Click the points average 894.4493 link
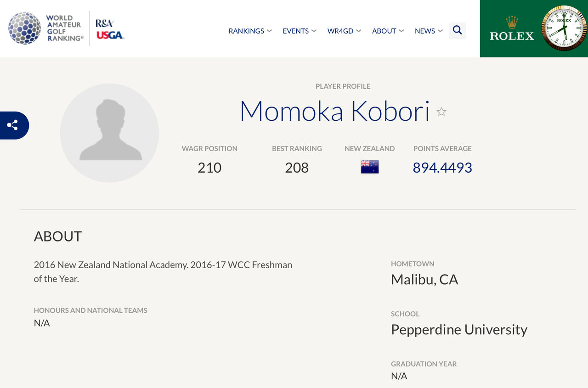The width and height of the screenshot is (588, 388). pyautogui.click(x=442, y=168)
